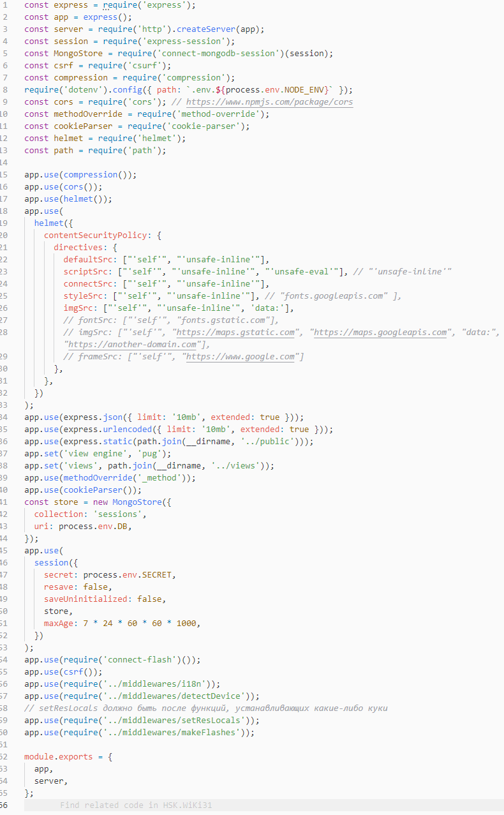Click the contentSecurityPolicy property
This screenshot has width=504, height=815.
(95, 235)
